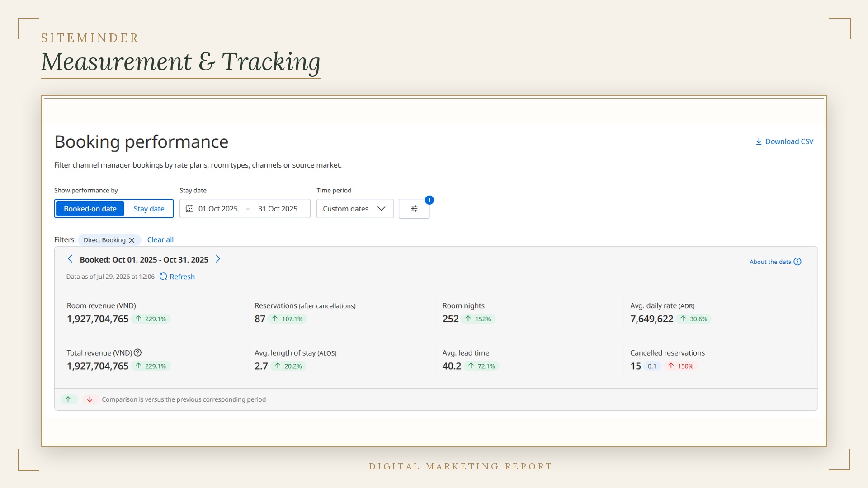The width and height of the screenshot is (868, 488).
Task: Go to the next booked period
Action: pyautogui.click(x=218, y=259)
